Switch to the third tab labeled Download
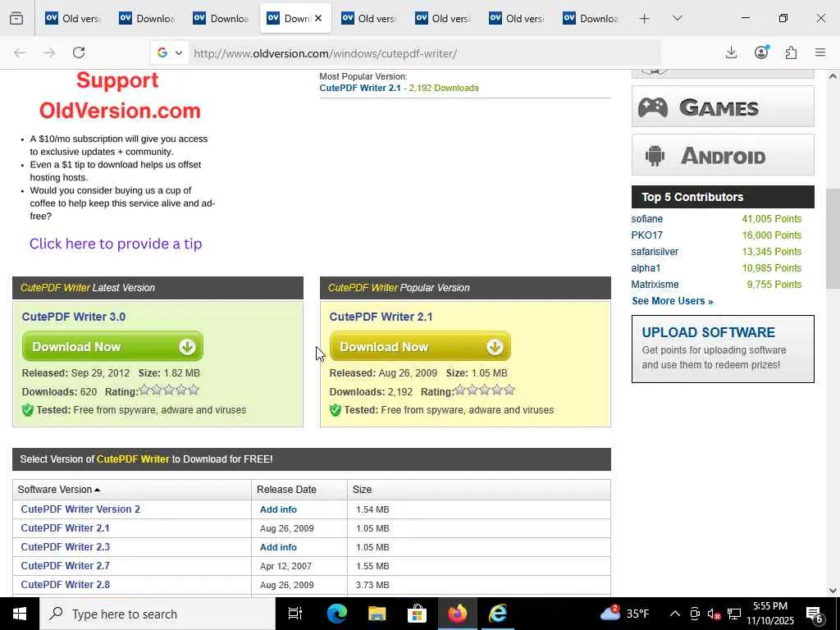840x630 pixels. point(221,18)
